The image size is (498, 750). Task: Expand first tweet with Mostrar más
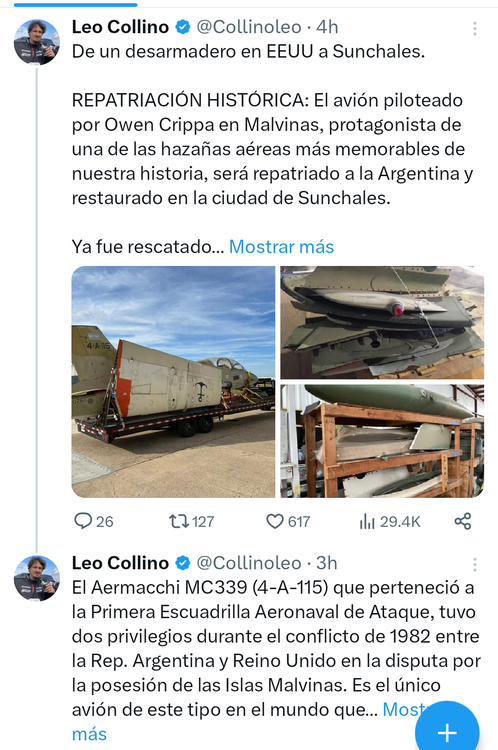click(x=281, y=247)
